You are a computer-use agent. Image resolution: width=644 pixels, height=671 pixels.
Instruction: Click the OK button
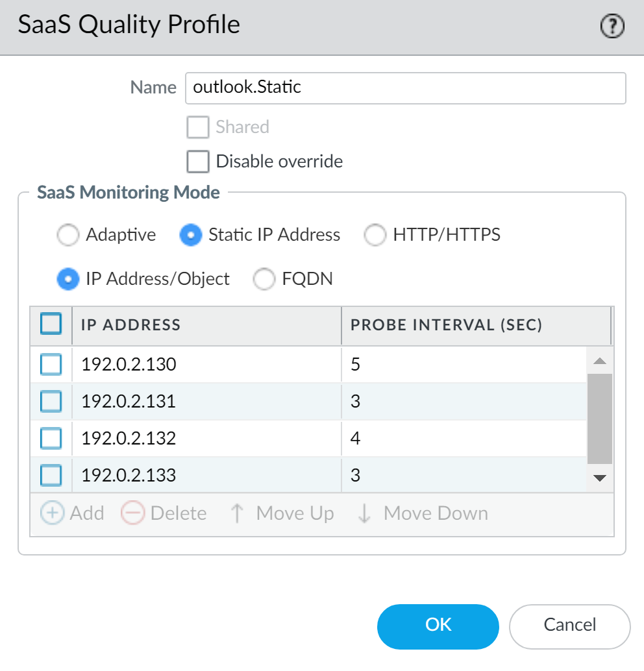click(438, 626)
